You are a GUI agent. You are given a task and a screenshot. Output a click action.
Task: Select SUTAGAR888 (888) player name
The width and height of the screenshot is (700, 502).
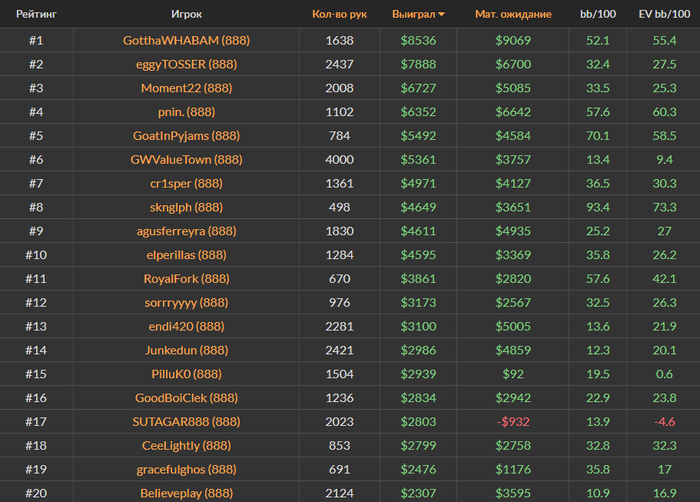pos(186,422)
